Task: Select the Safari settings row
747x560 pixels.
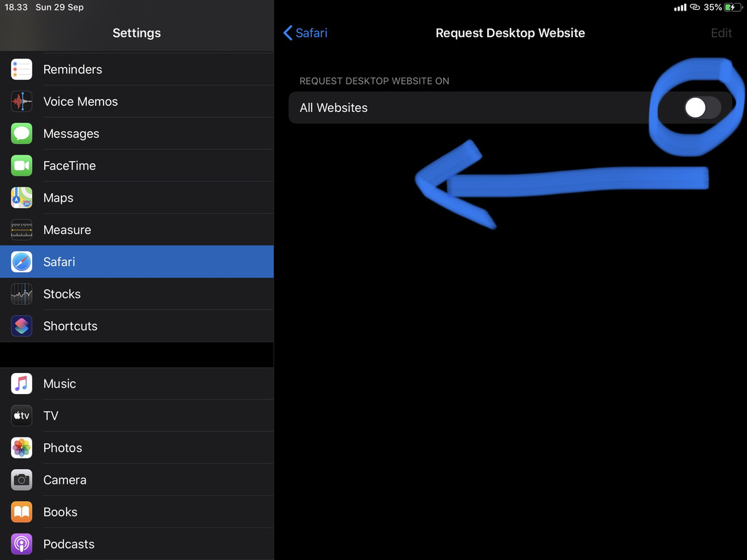Action: (x=137, y=262)
